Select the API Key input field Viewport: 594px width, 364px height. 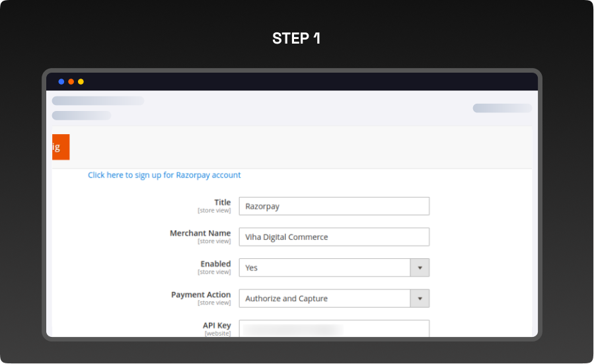point(334,328)
